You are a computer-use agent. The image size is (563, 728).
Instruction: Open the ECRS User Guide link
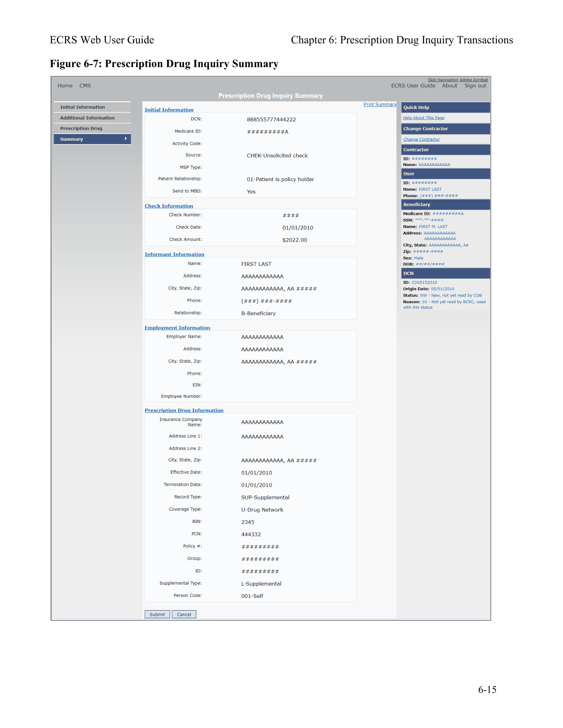click(413, 85)
